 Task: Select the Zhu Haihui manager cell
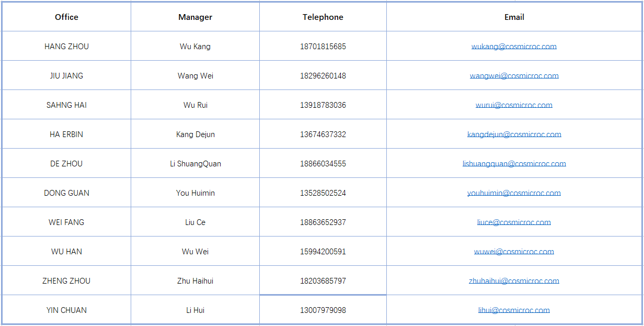point(195,280)
